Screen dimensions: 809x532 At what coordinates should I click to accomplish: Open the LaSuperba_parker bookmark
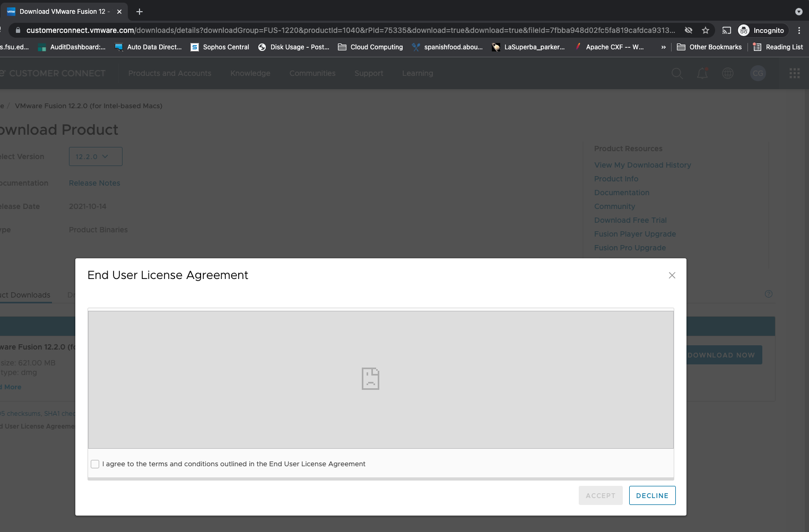528,47
